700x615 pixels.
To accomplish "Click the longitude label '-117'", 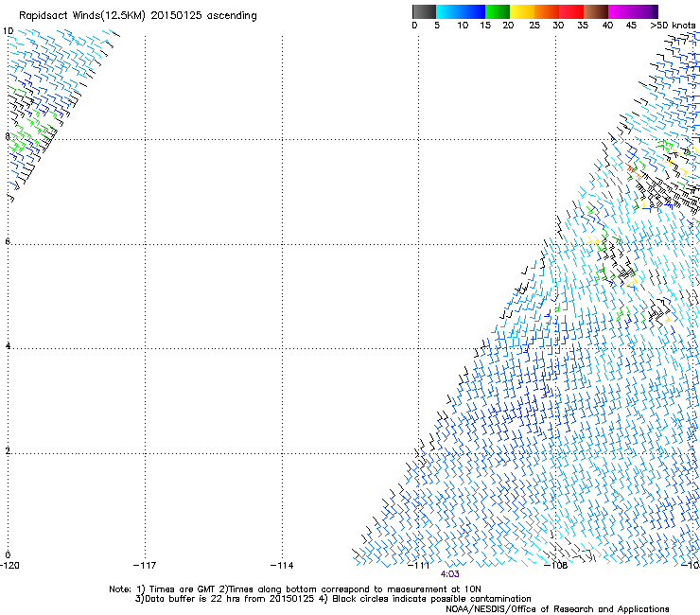I will coord(145,566).
